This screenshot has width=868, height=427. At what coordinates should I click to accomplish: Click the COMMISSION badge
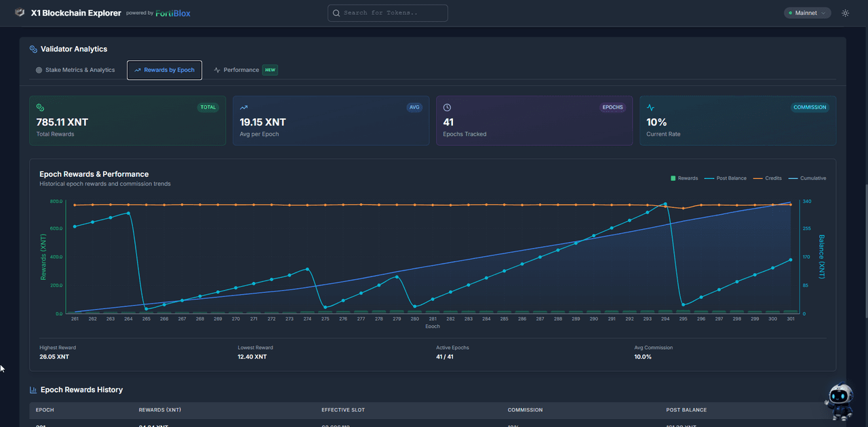(x=810, y=107)
